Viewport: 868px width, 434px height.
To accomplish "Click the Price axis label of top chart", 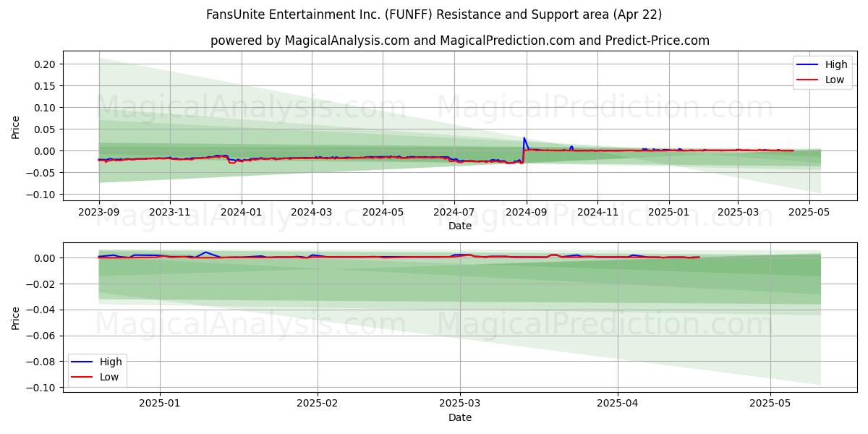I will (16, 126).
